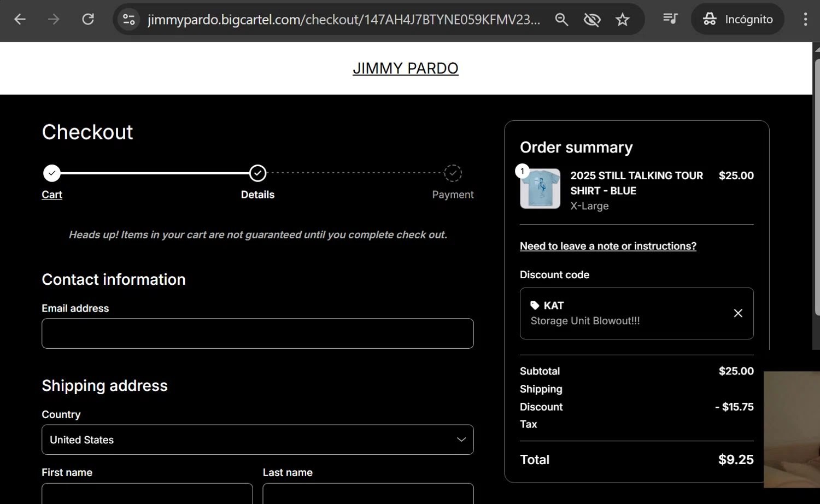Focus the First name field
The width and height of the screenshot is (820, 504).
[x=147, y=494]
